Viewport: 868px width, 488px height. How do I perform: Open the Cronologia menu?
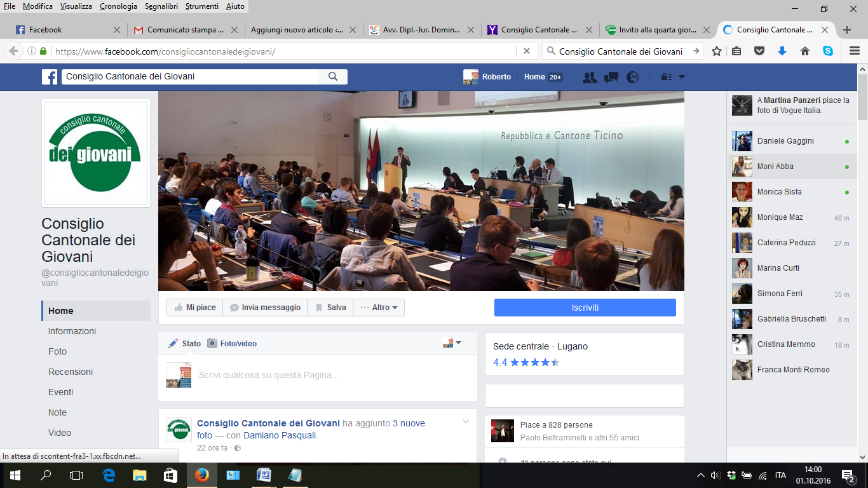point(118,6)
